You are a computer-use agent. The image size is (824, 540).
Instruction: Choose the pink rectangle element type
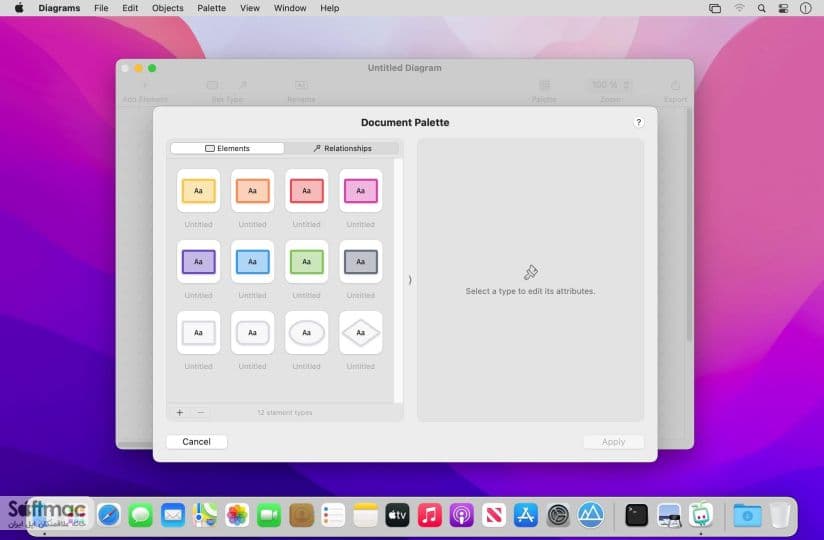click(360, 191)
